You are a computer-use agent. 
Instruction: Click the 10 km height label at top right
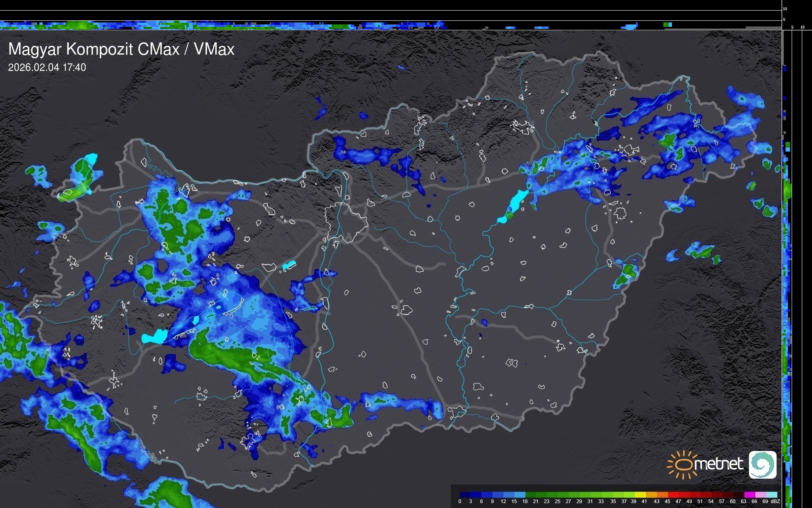pos(785,9)
